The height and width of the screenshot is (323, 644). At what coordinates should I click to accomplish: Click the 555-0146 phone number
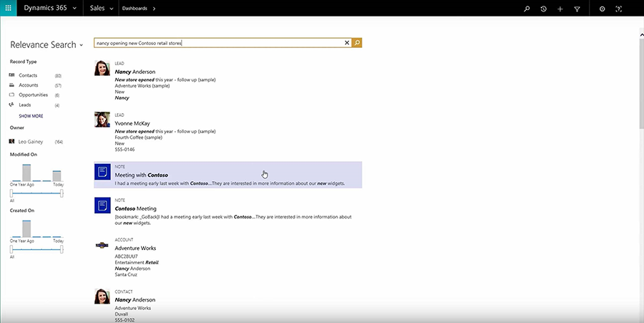pos(125,150)
